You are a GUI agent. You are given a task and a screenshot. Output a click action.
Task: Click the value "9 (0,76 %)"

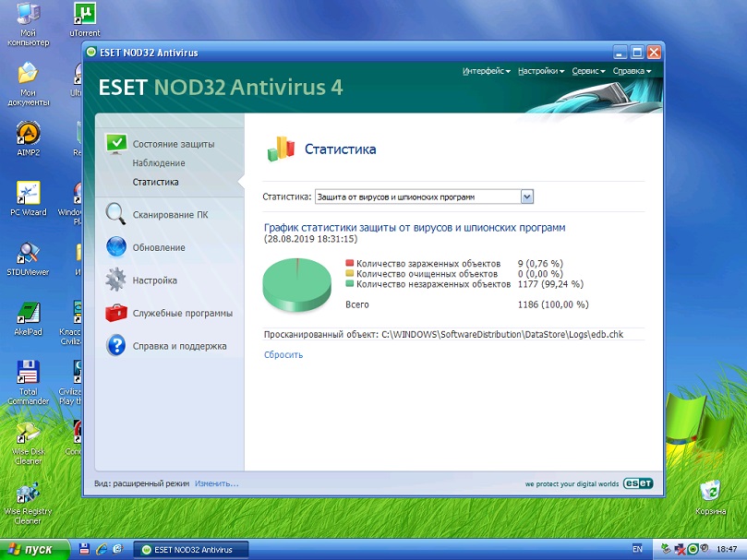[x=540, y=263]
